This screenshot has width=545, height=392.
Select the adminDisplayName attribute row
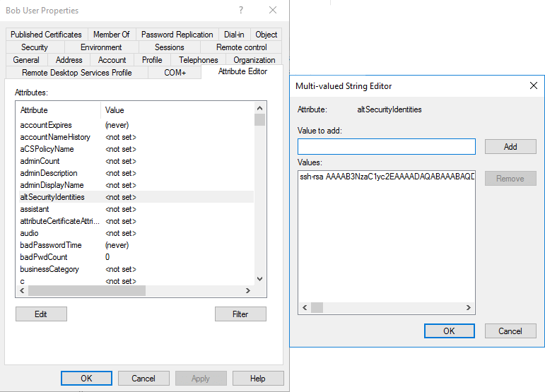(x=136, y=185)
